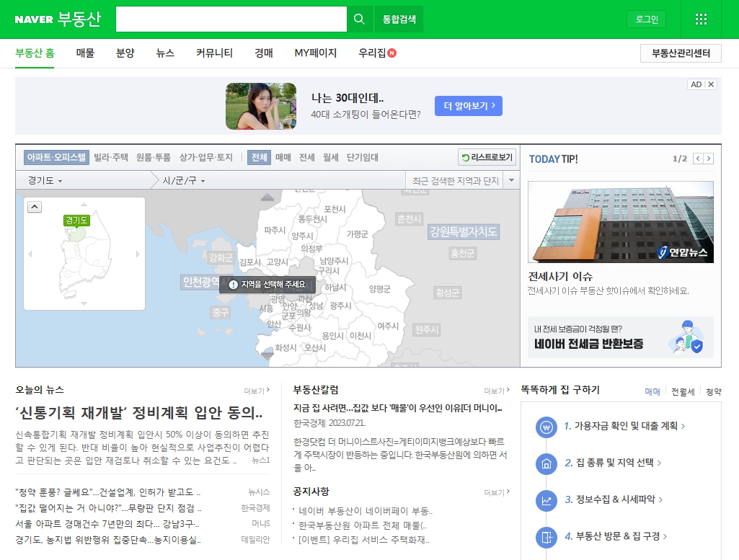Screen dimensions: 739x560
Task: Select 매매 trade type filter
Action: pos(283,157)
